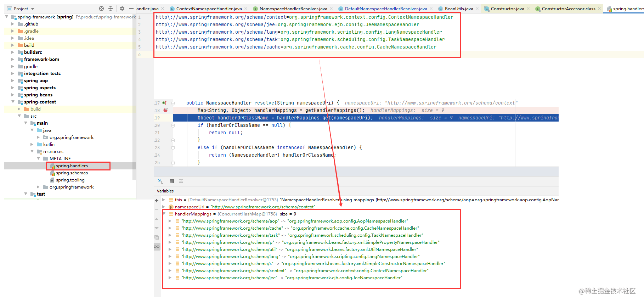Click the plus icon to add a new watch
This screenshot has width=644, height=303.
click(157, 201)
